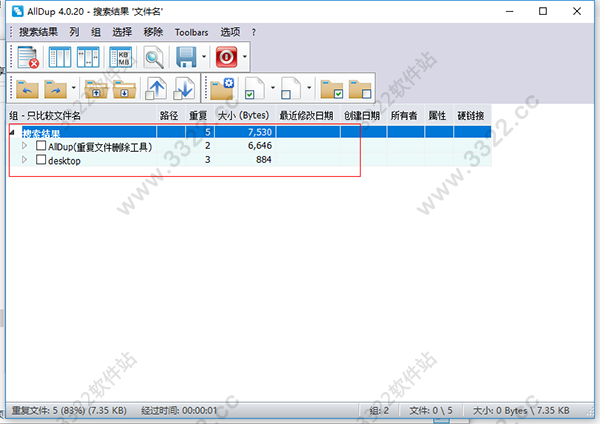
Task: Tick the AllDup(重复文件删除工具) group checkbox
Action: (41, 146)
